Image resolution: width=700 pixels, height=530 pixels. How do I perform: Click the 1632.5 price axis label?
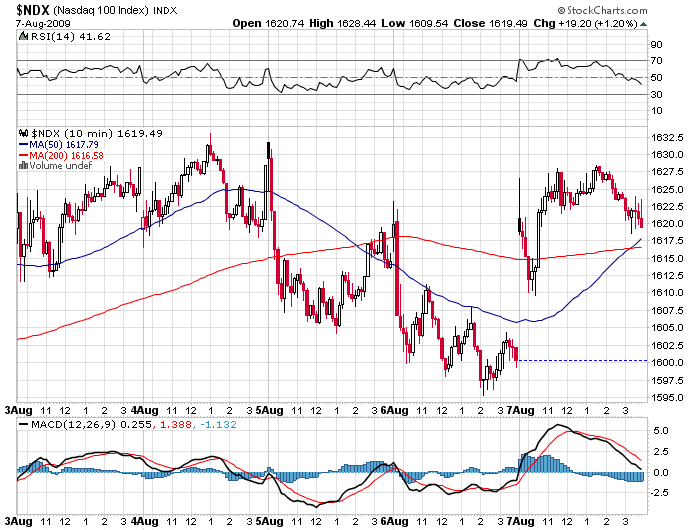tap(667, 138)
